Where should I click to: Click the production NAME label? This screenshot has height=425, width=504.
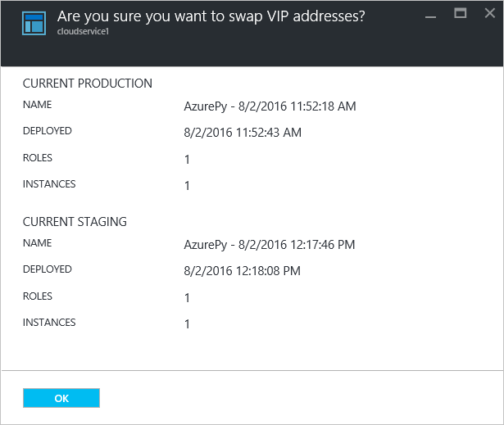[37, 105]
